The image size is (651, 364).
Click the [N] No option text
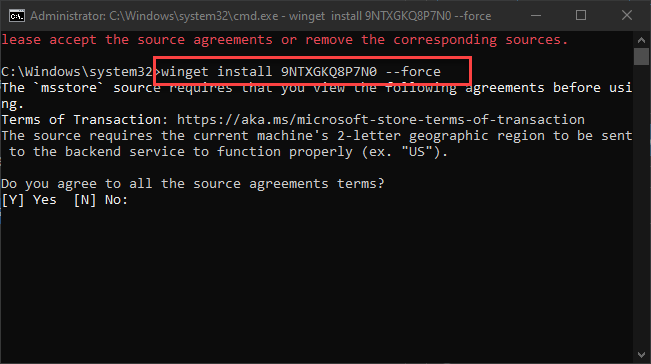pos(100,200)
